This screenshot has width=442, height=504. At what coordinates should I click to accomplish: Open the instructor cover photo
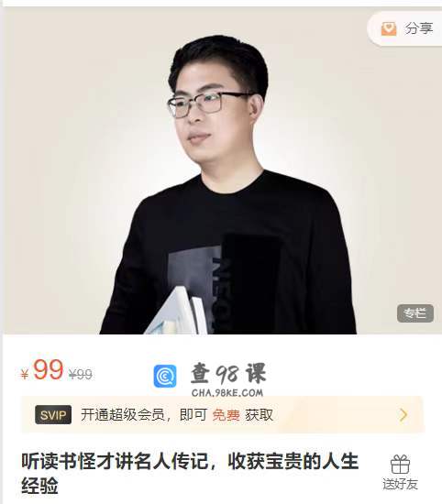(222, 170)
